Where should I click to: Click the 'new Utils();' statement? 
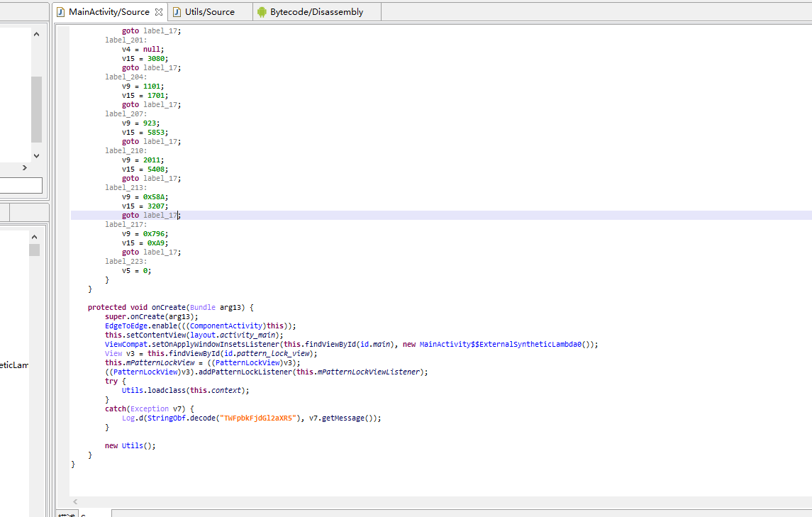[130, 445]
